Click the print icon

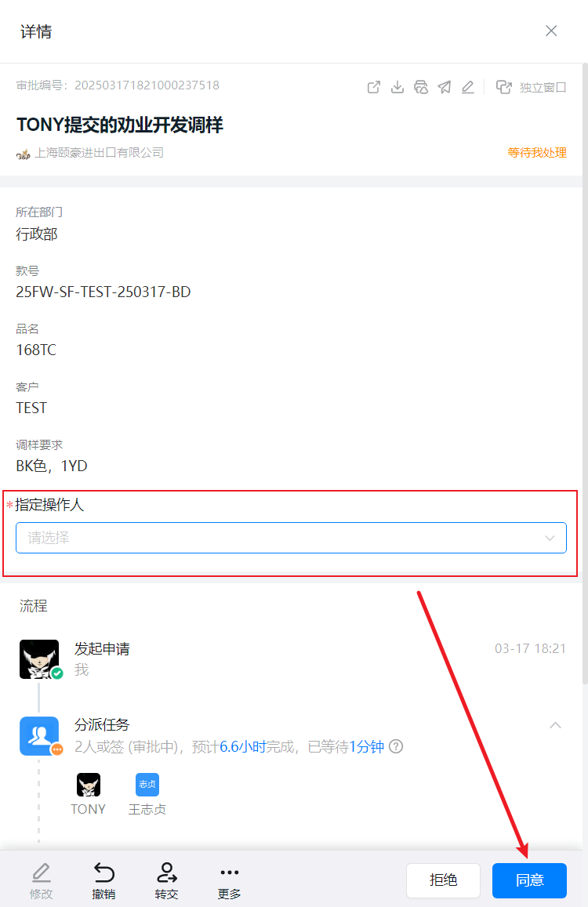[421, 87]
